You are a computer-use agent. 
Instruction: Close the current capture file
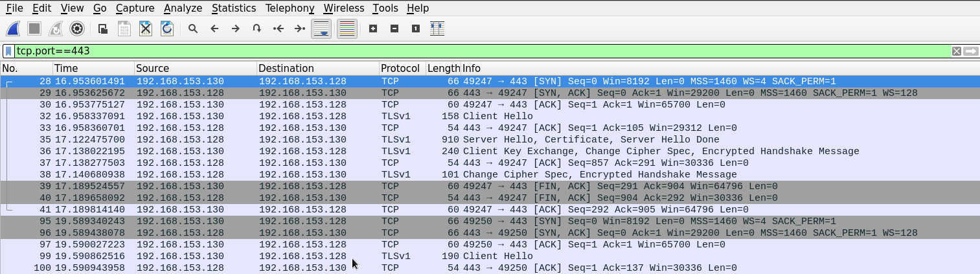coord(146,29)
